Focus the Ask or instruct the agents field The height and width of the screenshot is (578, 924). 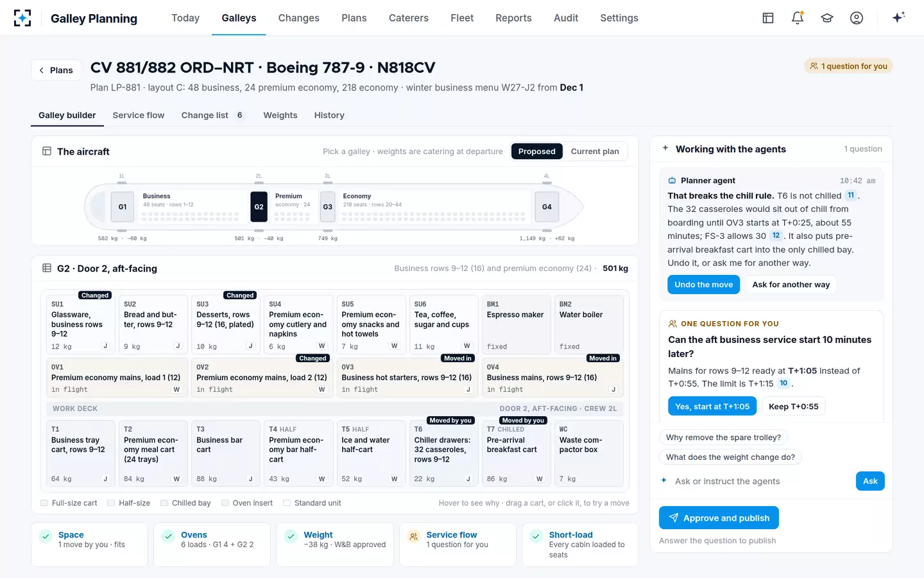pos(761,481)
